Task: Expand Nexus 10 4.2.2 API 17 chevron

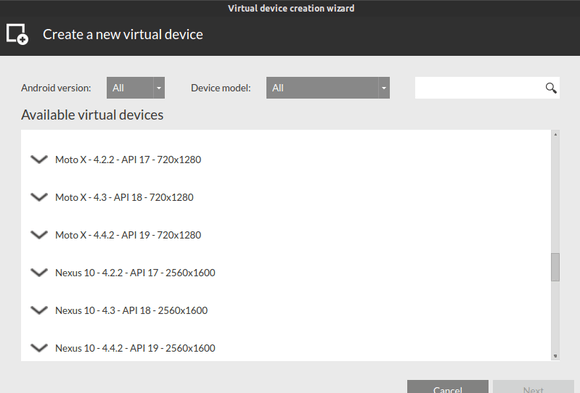Action: (39, 273)
